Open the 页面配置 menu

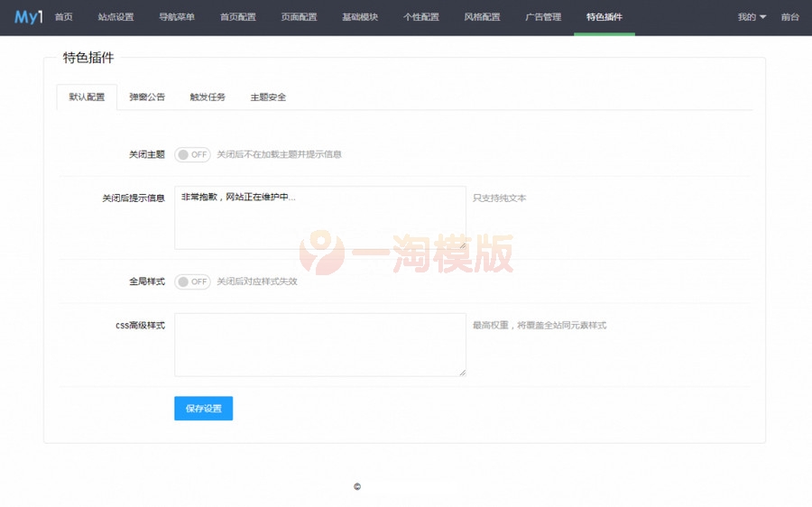[x=300, y=17]
